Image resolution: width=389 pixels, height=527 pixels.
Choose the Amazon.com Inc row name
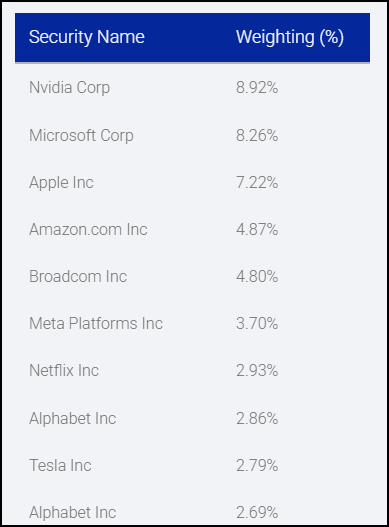click(88, 230)
